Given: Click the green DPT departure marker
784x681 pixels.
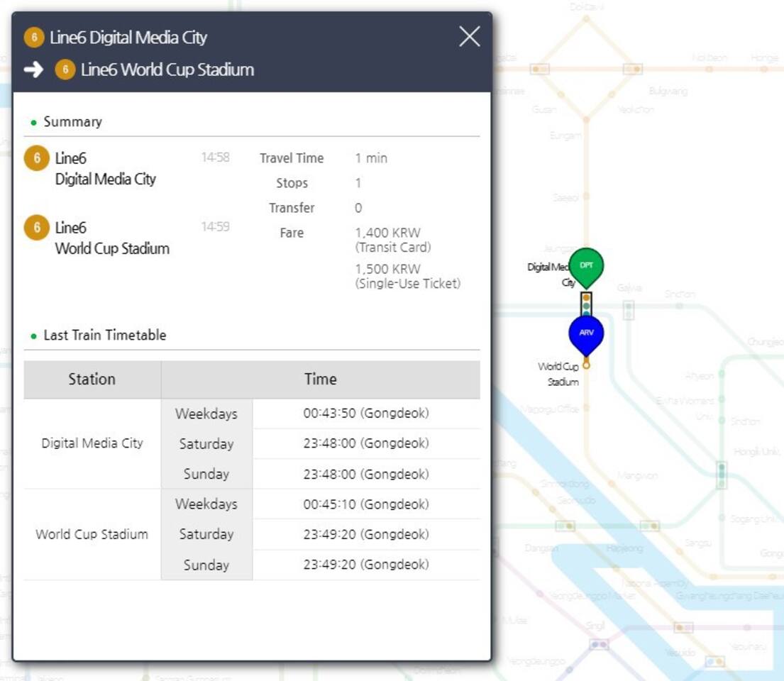Looking at the screenshot, I should pos(586,265).
